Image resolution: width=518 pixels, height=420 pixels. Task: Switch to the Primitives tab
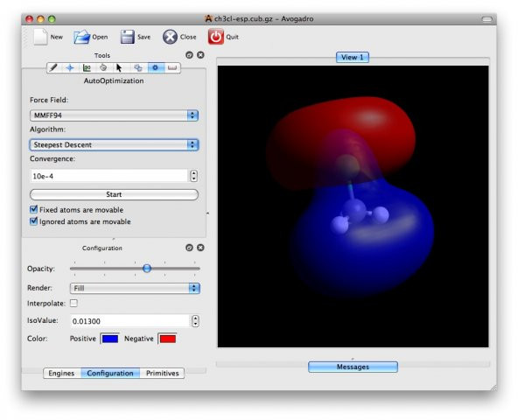coord(162,373)
